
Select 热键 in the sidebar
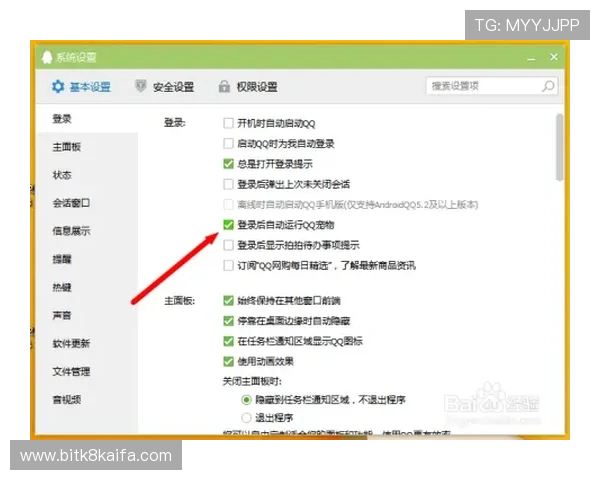(x=62, y=287)
